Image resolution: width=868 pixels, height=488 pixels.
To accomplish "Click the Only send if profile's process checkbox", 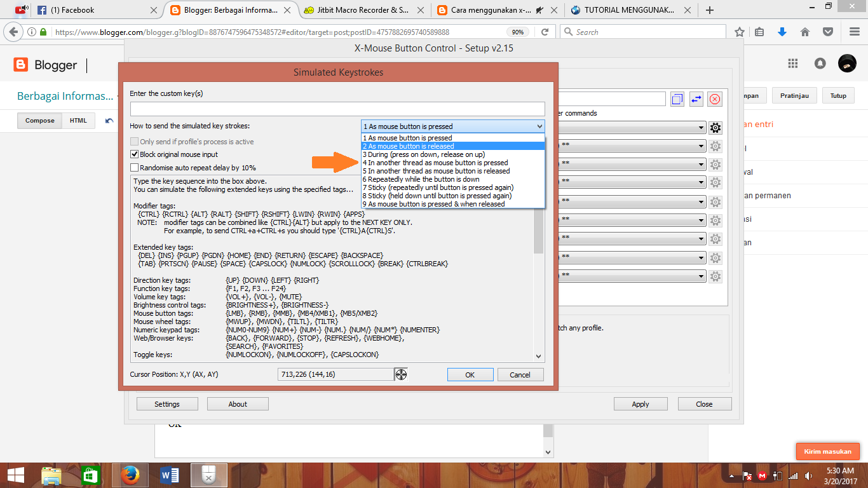I will [135, 141].
